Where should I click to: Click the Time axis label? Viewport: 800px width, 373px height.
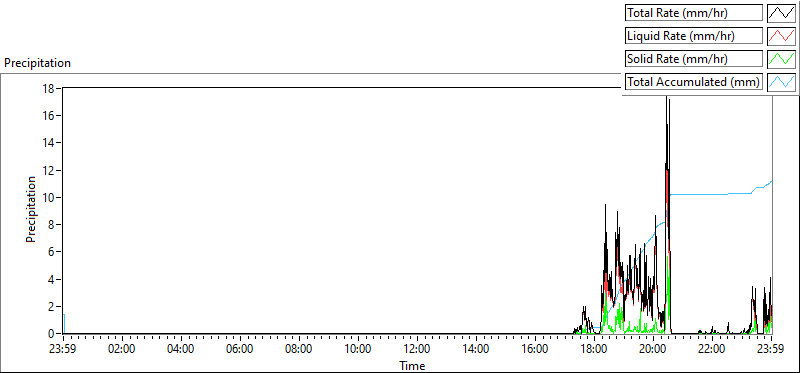412,365
